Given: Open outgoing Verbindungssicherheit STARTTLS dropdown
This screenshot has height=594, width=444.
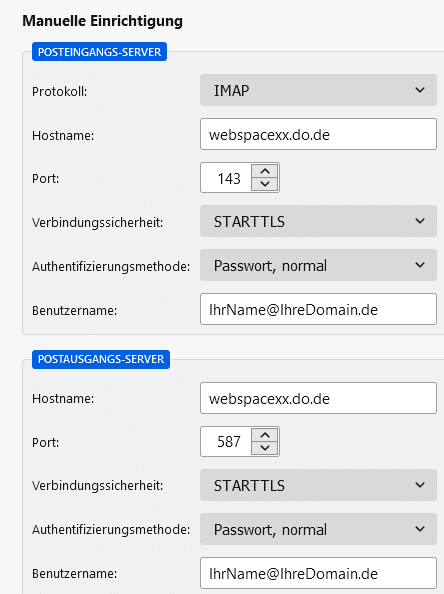Looking at the screenshot, I should [x=318, y=485].
